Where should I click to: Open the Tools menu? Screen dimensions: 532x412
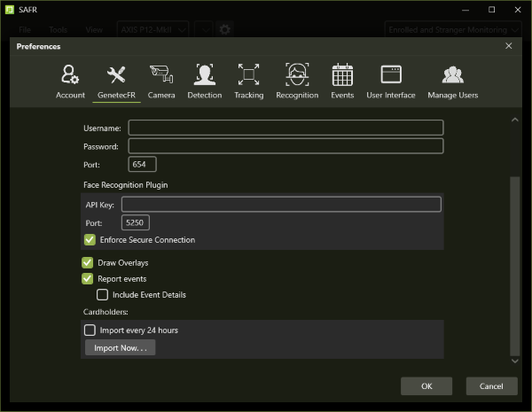click(x=58, y=30)
